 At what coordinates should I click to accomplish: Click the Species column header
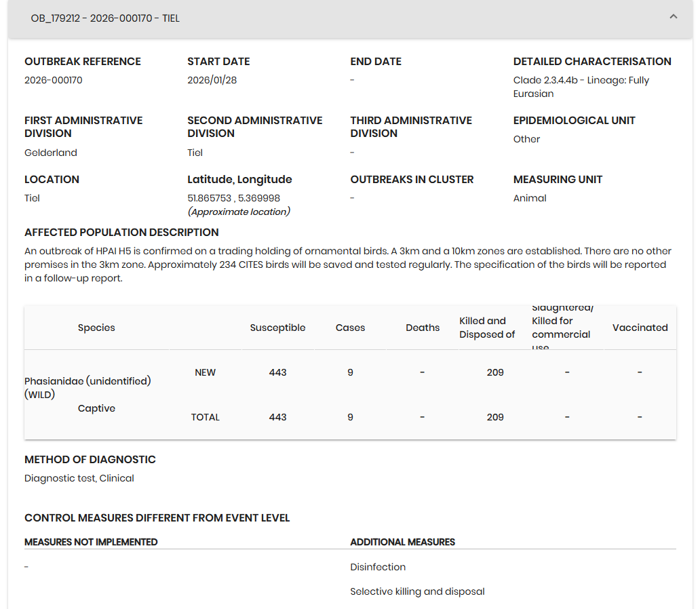pos(96,328)
